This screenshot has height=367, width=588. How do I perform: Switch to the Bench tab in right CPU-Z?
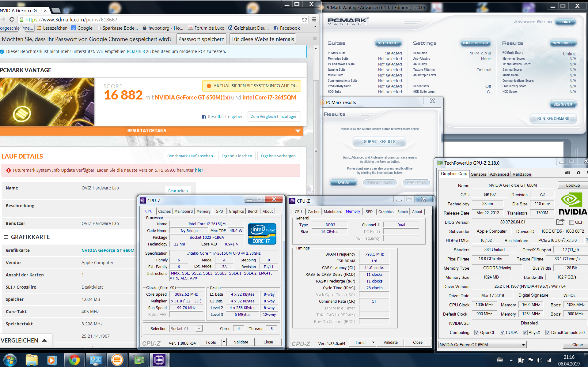(x=403, y=212)
